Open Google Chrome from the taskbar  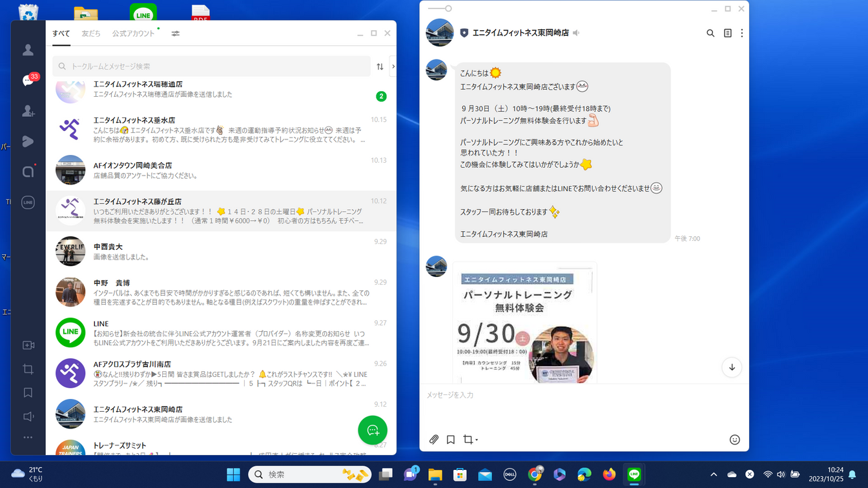click(535, 474)
